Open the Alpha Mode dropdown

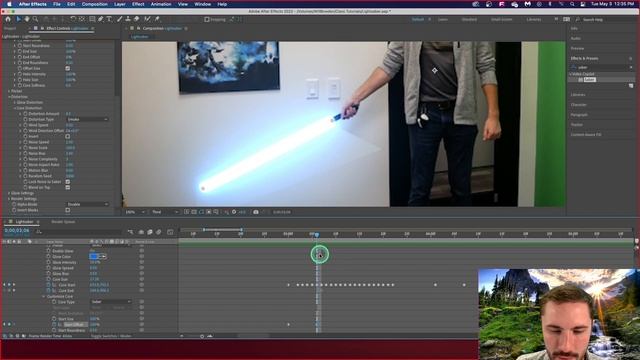[88, 204]
